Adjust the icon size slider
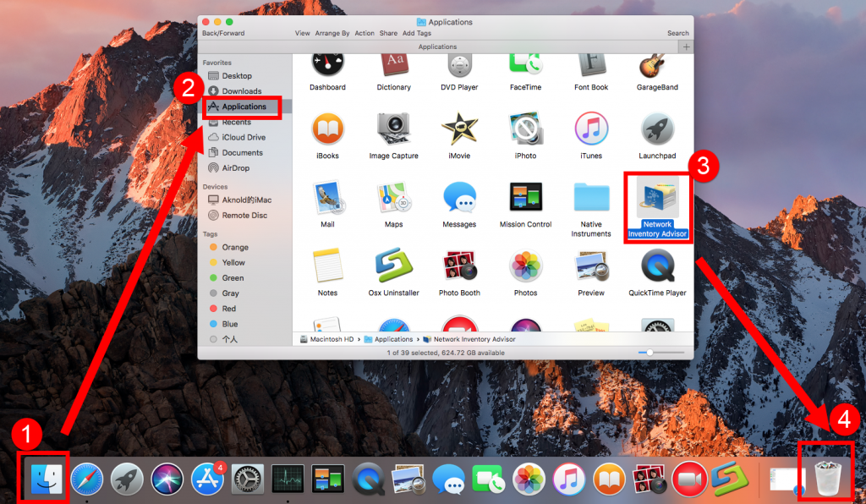Viewport: 866px width, 504px height. pyautogui.click(x=649, y=352)
